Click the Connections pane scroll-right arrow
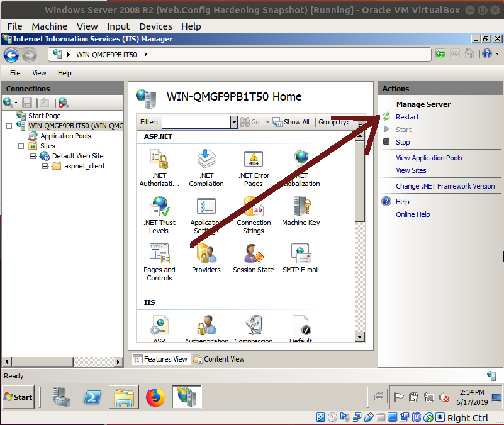The height and width of the screenshot is (425, 504). coord(118,362)
